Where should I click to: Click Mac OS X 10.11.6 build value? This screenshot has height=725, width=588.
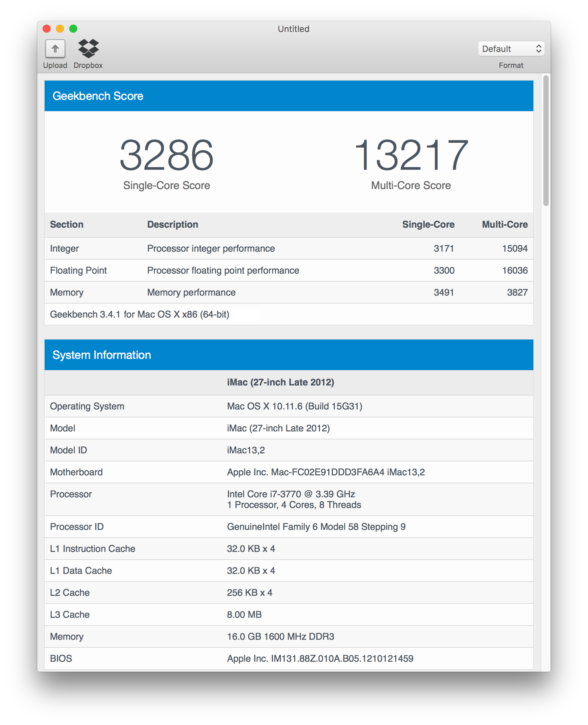(295, 406)
